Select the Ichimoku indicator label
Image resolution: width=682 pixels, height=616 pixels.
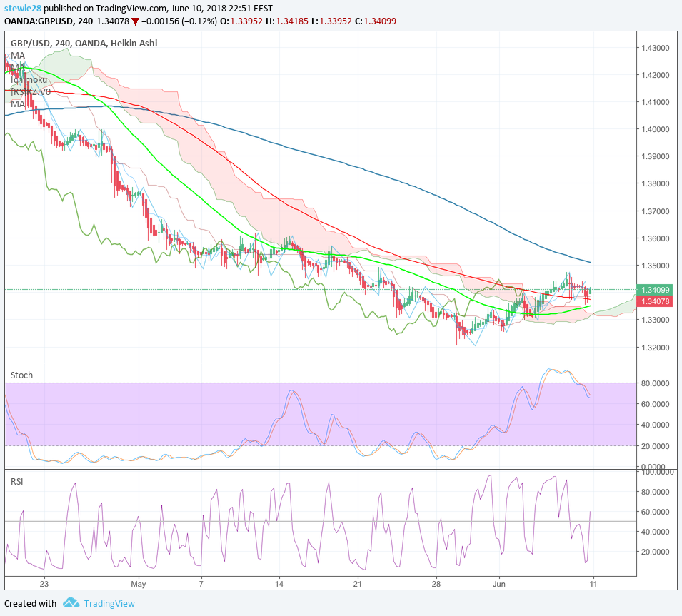29,79
